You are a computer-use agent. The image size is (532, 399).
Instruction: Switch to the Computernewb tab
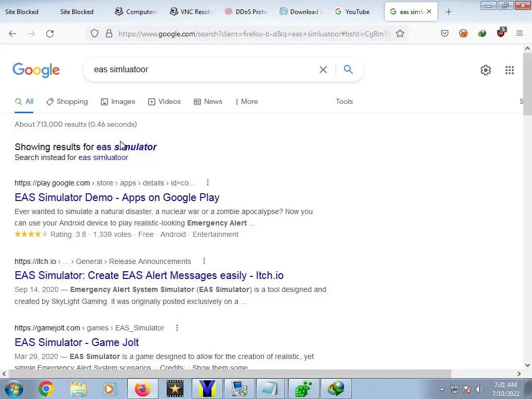point(137,11)
